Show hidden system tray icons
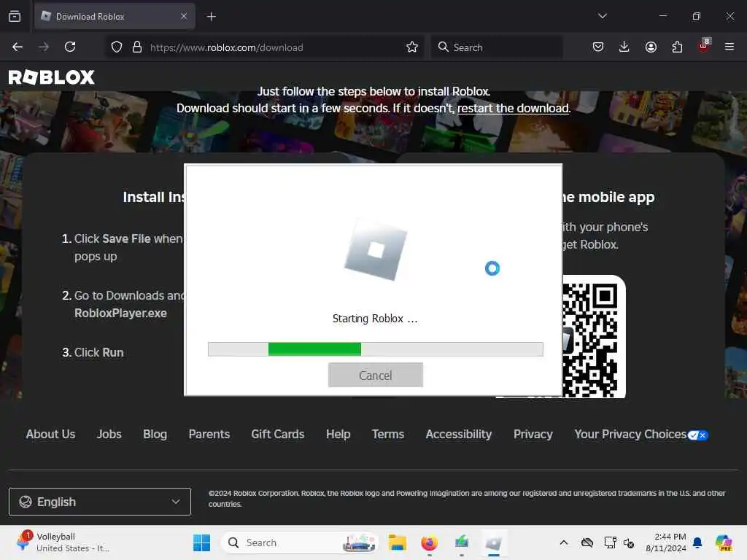Viewport: 747px width, 560px height. 564,542
